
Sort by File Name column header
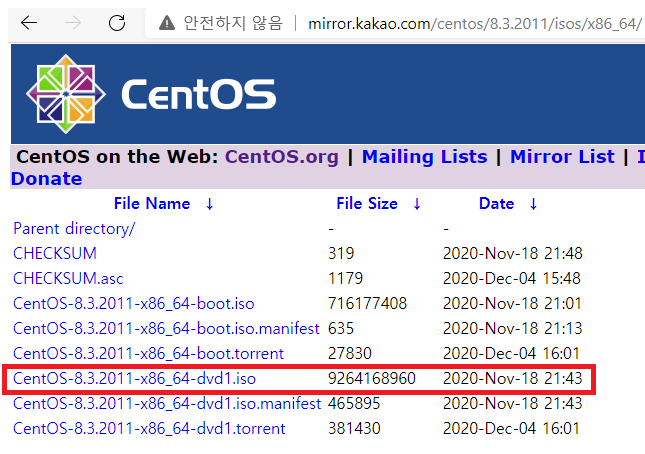coord(152,204)
